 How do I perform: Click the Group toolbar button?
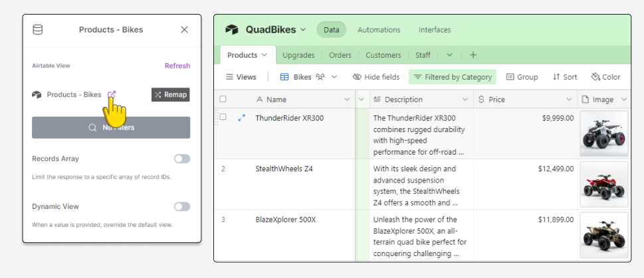pyautogui.click(x=522, y=77)
